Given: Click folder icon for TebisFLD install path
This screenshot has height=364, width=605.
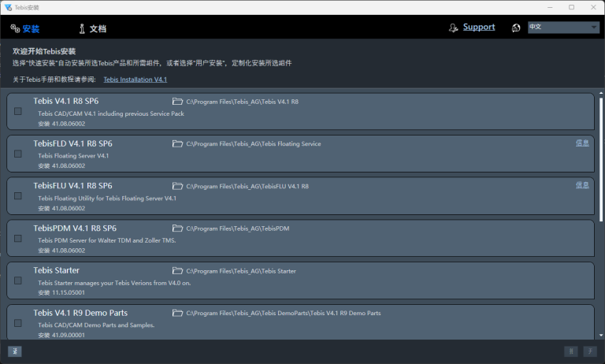Looking at the screenshot, I should (x=177, y=143).
